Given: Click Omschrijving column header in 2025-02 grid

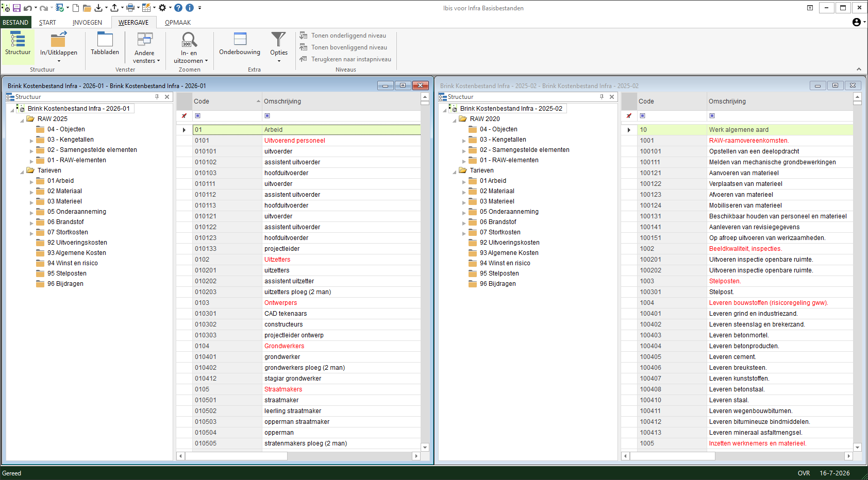Looking at the screenshot, I should pos(780,101).
